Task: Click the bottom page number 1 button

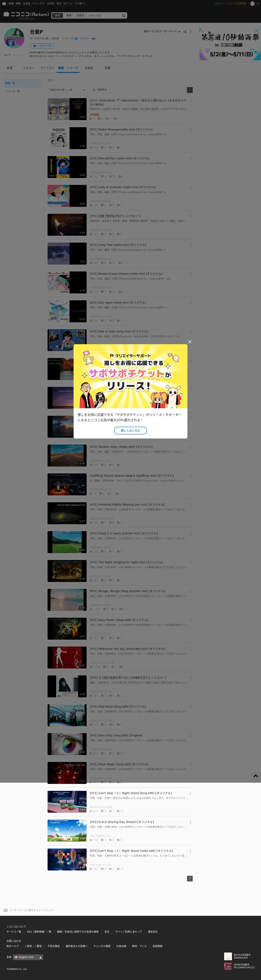Action: 190,878
